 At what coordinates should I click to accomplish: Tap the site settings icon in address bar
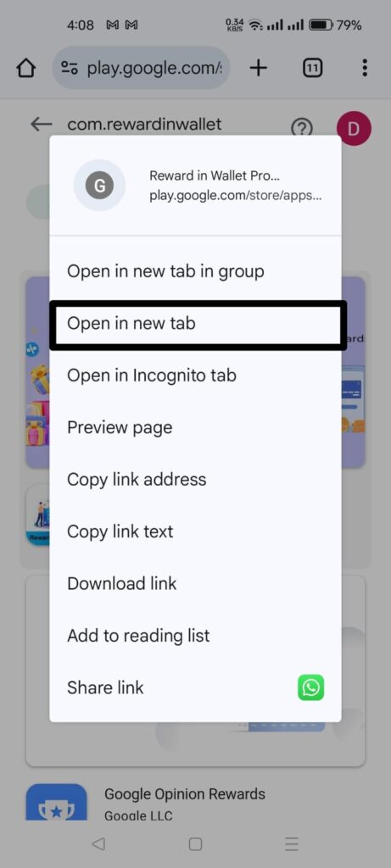pos(70,68)
